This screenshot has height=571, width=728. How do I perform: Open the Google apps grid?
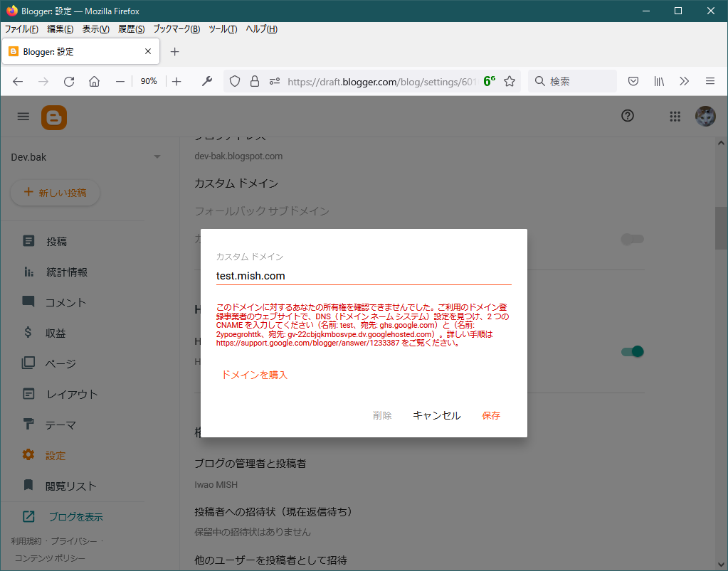pyautogui.click(x=675, y=117)
